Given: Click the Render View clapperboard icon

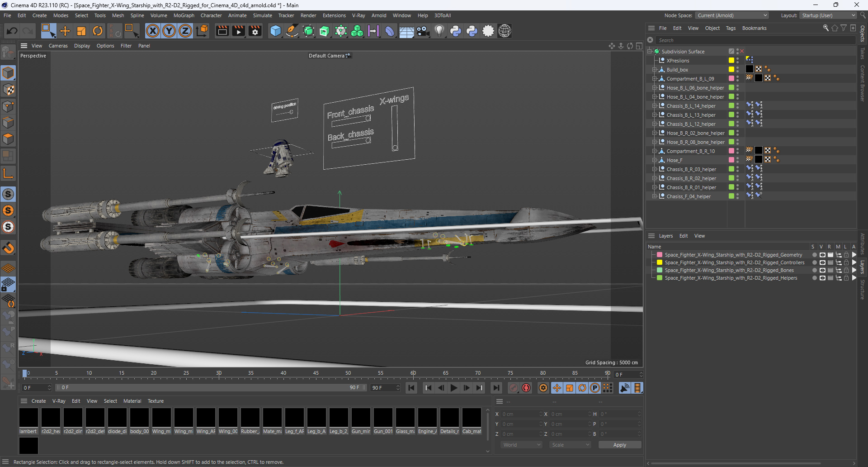Looking at the screenshot, I should (222, 31).
